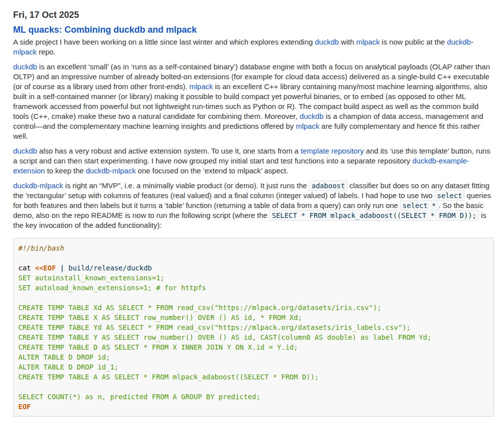Click 'SET autoload_known_extensions=1; # for httpfs' line
Image resolution: width=504 pixels, height=421 pixels.
[x=112, y=288]
